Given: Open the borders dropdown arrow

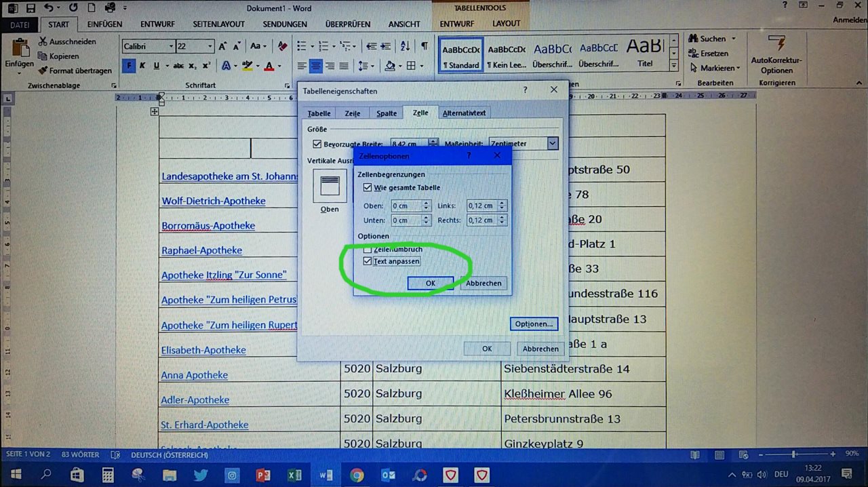Looking at the screenshot, I should [x=421, y=66].
